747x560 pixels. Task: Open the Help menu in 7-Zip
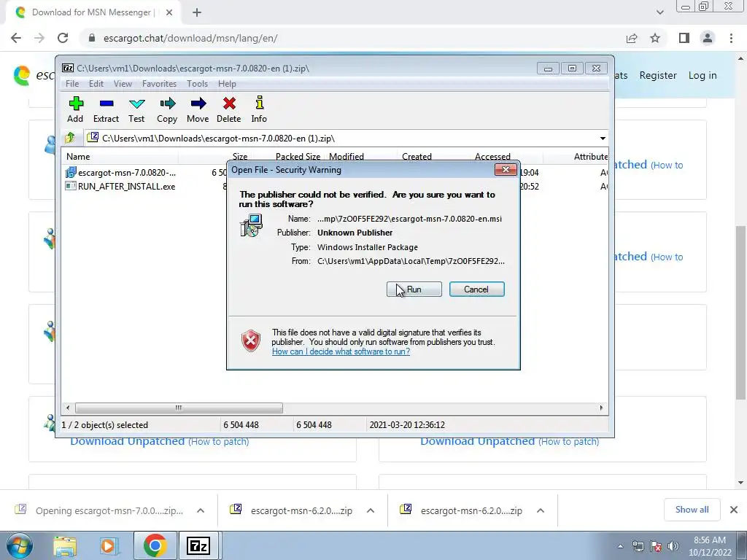pos(228,83)
